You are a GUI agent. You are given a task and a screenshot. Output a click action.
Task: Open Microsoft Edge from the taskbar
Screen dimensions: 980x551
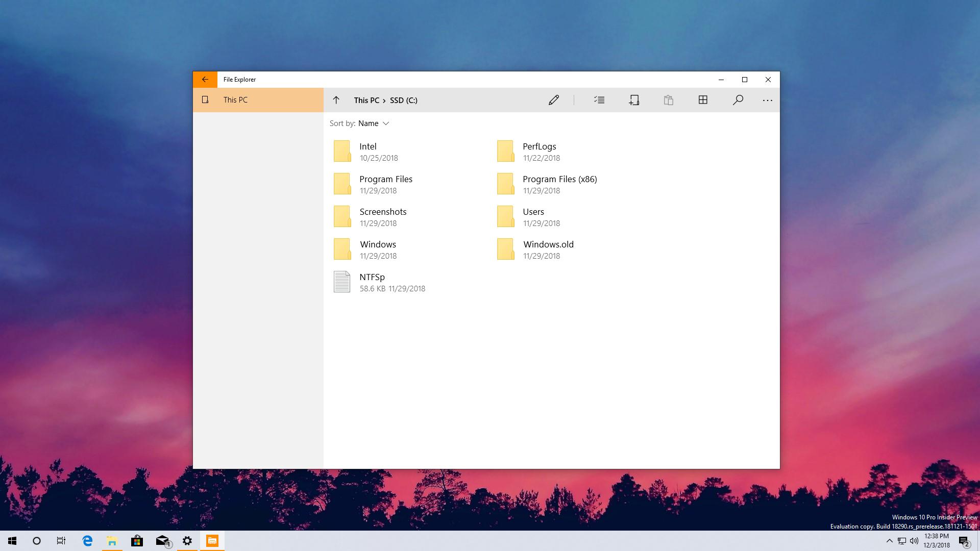tap(87, 540)
